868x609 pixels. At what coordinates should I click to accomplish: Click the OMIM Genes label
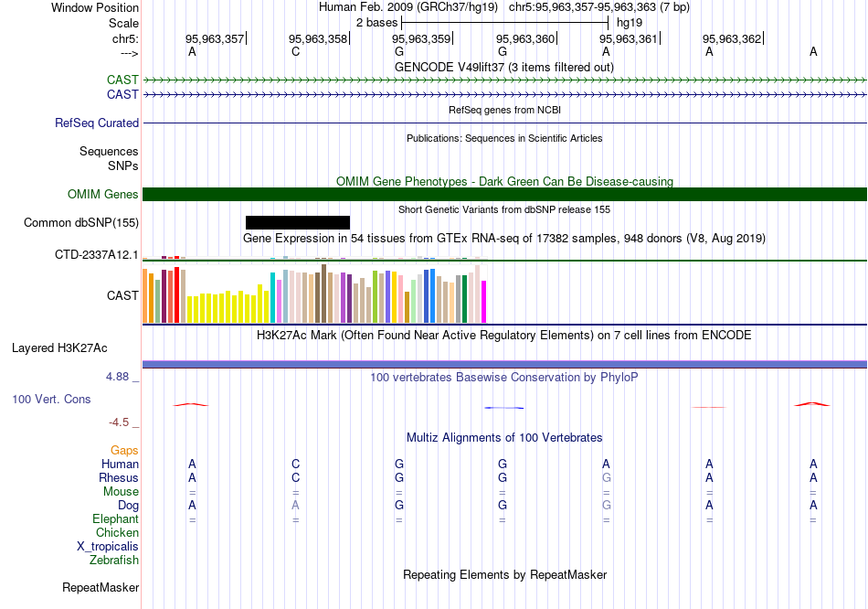point(102,194)
